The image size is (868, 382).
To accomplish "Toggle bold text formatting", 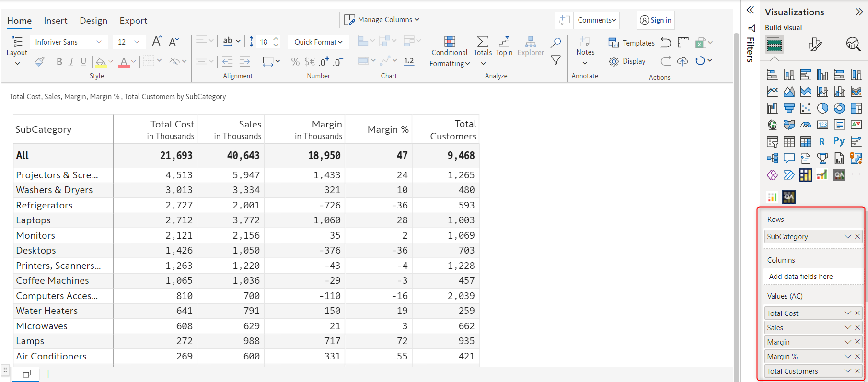I will (x=59, y=61).
